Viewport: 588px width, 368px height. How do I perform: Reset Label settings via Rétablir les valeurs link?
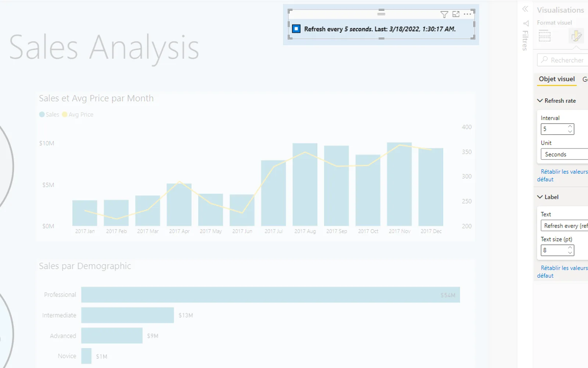coord(562,272)
